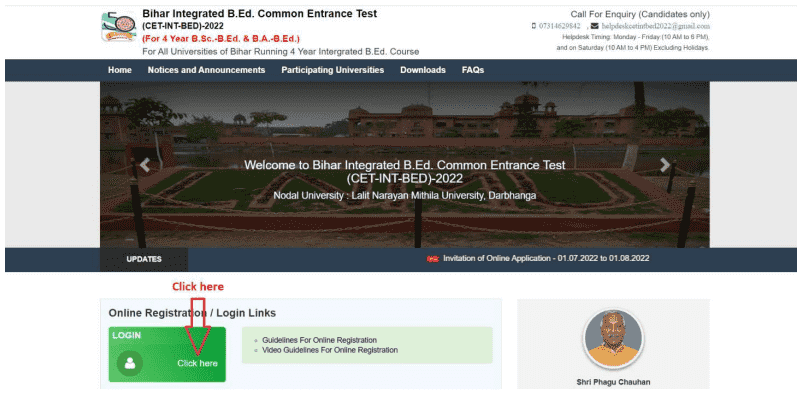Go to the FAQs page
802x400 pixels.
(x=473, y=70)
